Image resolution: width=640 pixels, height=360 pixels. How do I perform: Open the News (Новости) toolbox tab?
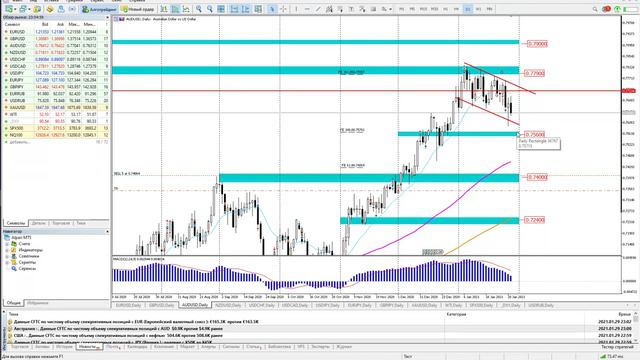pyautogui.click(x=89, y=347)
